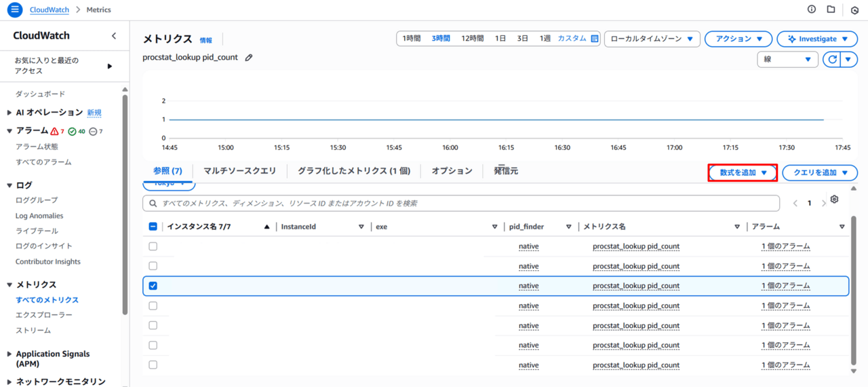Open the custom range calendar icon
868x387 pixels.
tap(595, 39)
